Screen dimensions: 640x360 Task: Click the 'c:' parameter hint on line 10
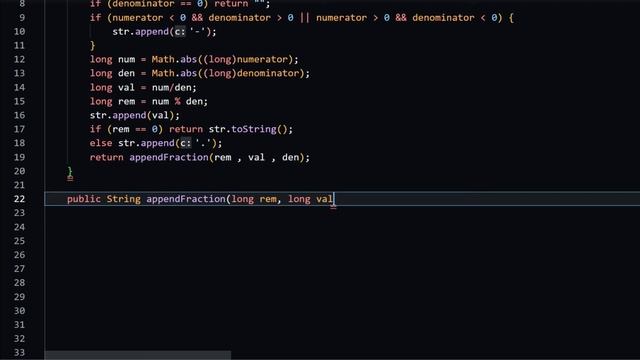[180, 31]
